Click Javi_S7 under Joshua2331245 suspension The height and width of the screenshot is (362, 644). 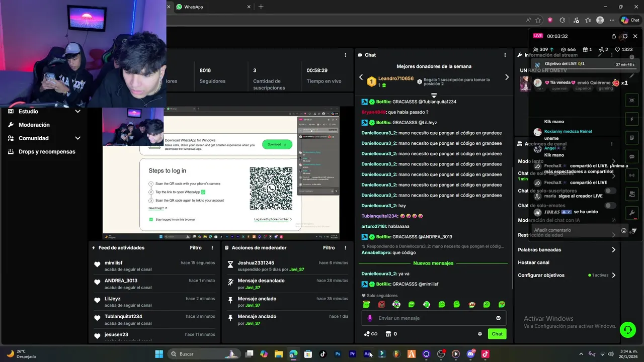click(296, 269)
